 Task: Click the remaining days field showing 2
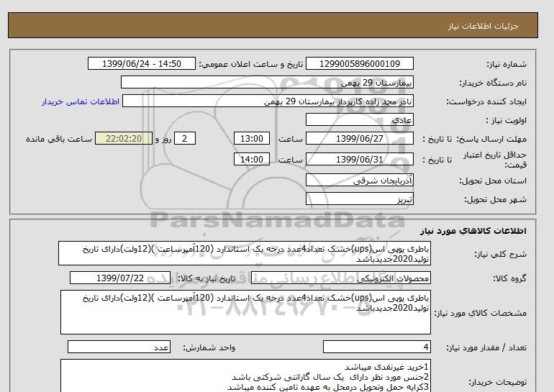(184, 138)
